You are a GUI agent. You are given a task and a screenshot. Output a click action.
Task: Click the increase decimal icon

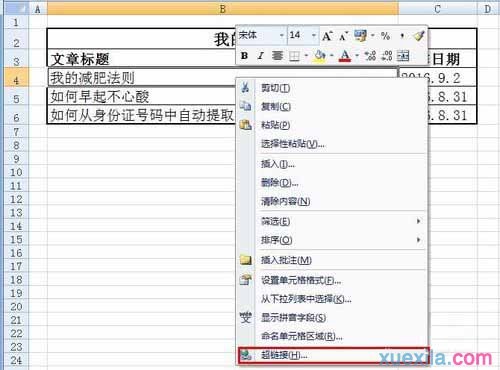(370, 56)
